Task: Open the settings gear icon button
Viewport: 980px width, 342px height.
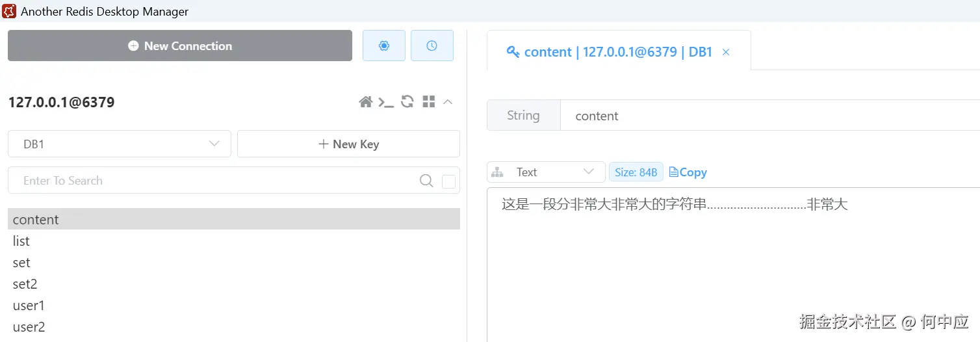Action: click(x=384, y=46)
